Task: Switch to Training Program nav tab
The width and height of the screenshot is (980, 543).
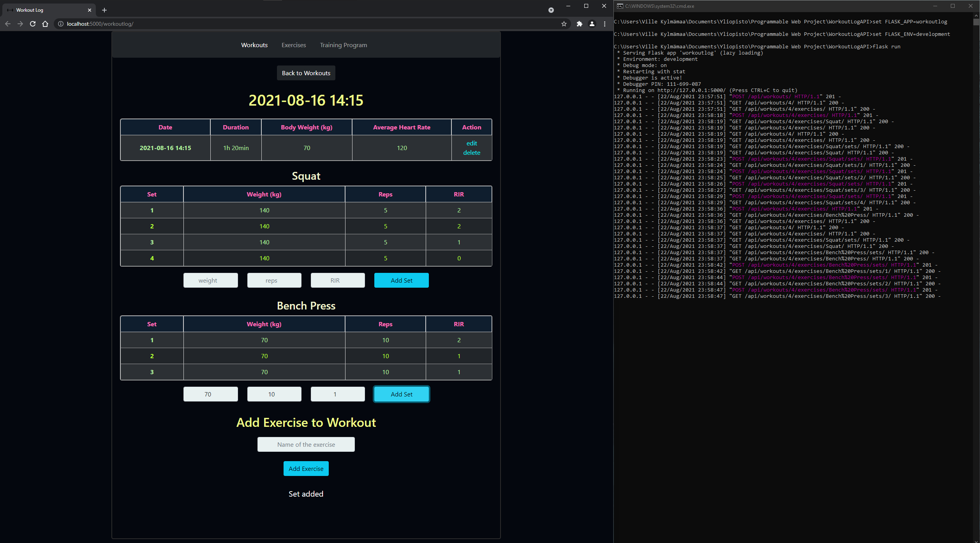Action: [343, 45]
